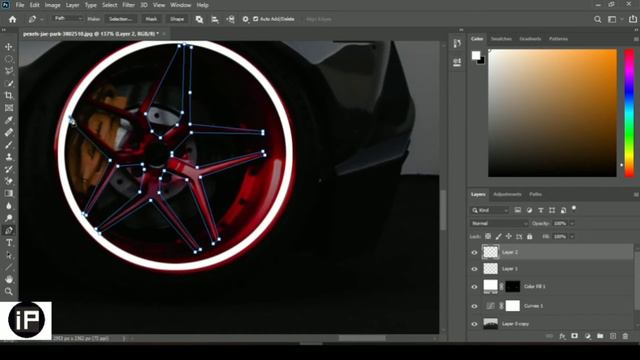The width and height of the screenshot is (640, 360).
Task: Select the Horizontal Type tool
Action: tap(9, 242)
